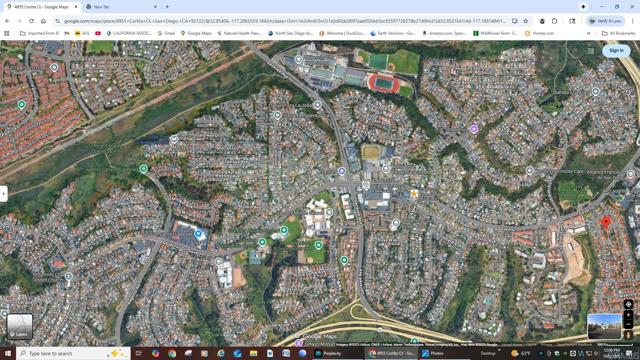Select the purple marker on the map
Viewport: 640px width, 360px height.
pos(473,129)
